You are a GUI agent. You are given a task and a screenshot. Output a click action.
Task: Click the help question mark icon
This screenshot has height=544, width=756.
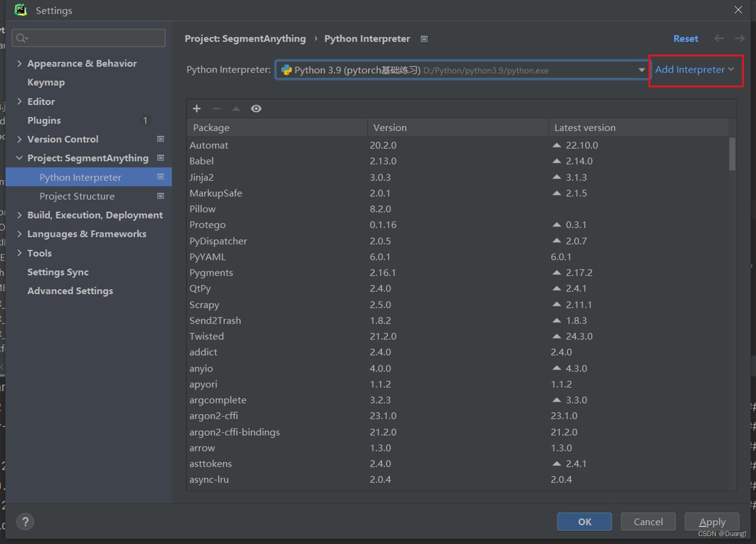tap(25, 521)
